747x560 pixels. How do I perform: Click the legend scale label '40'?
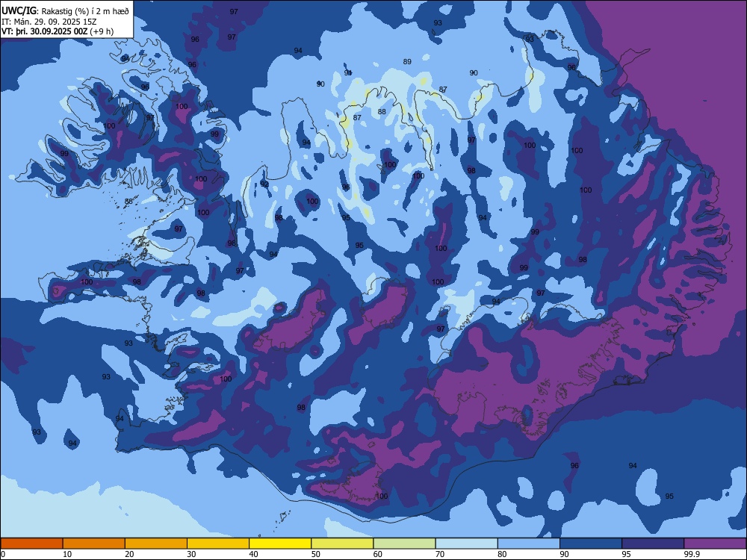(x=253, y=554)
